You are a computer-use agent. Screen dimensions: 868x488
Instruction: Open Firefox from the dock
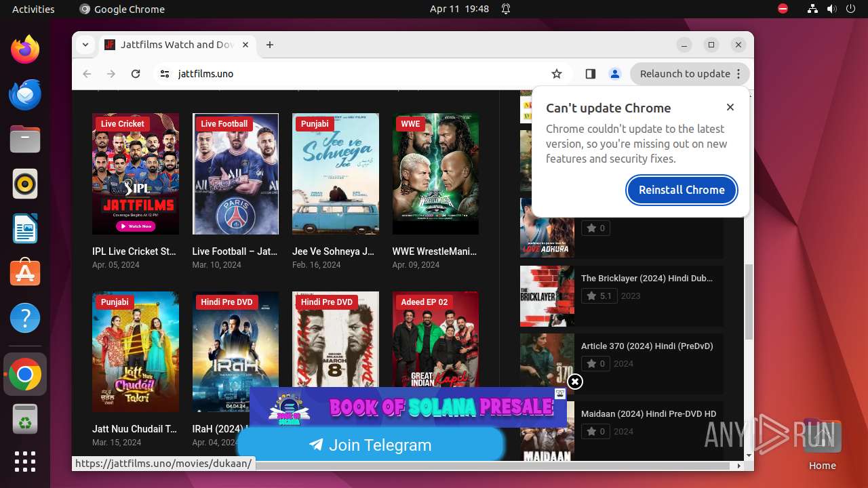(25, 49)
